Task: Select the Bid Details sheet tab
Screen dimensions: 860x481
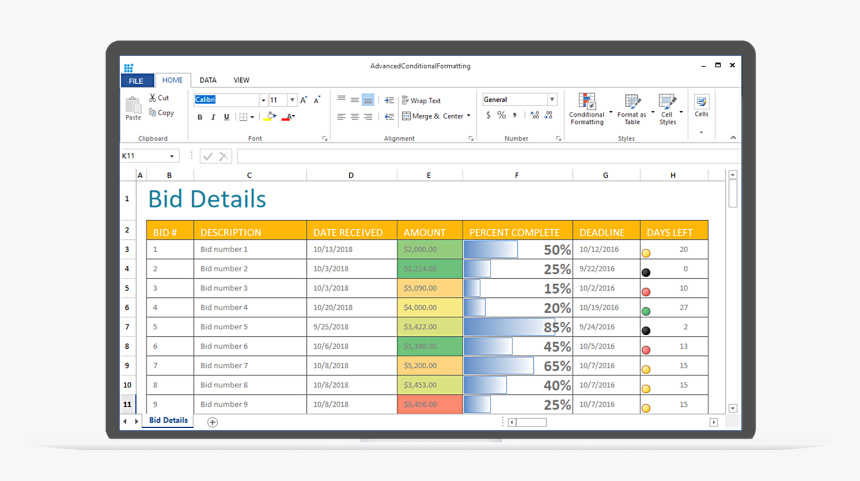Action: point(168,421)
